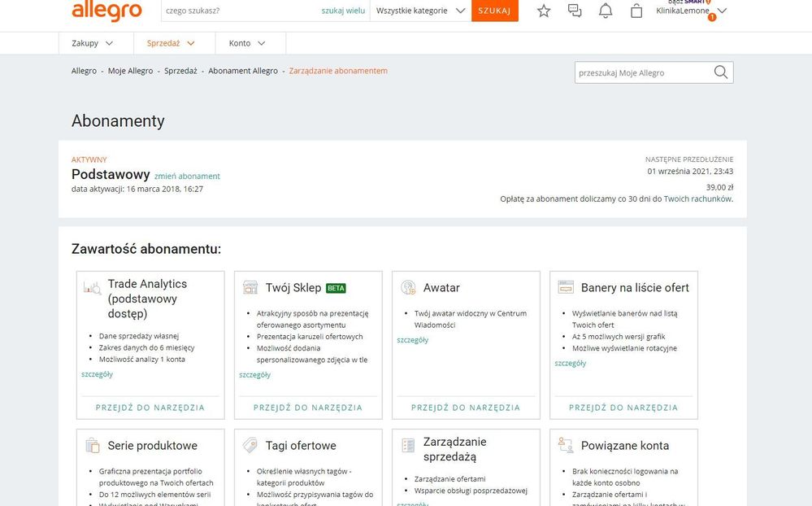Open szczegóły link in Twój Sklep card
Image resolution: width=812 pixels, height=506 pixels.
tap(254, 375)
